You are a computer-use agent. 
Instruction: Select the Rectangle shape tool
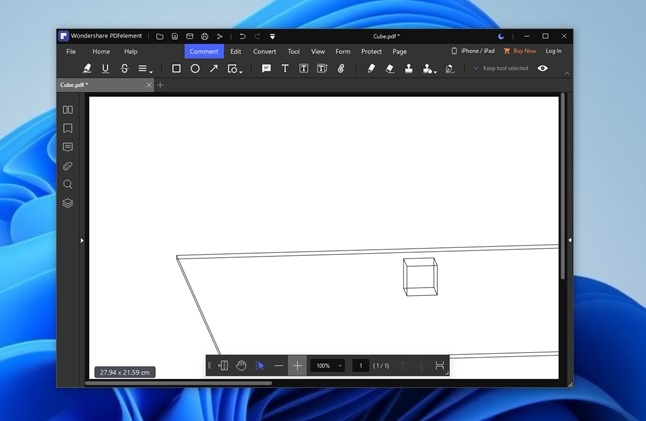point(176,68)
